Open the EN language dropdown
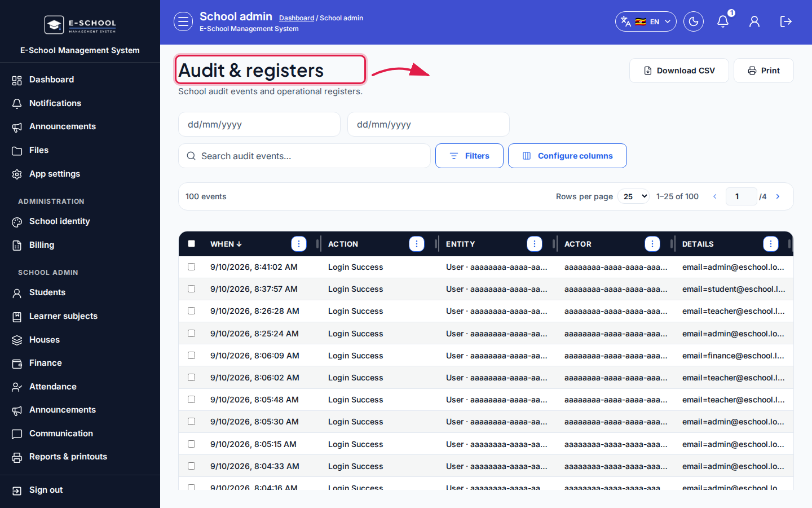Screen dimensions: 812x508 click(646, 21)
